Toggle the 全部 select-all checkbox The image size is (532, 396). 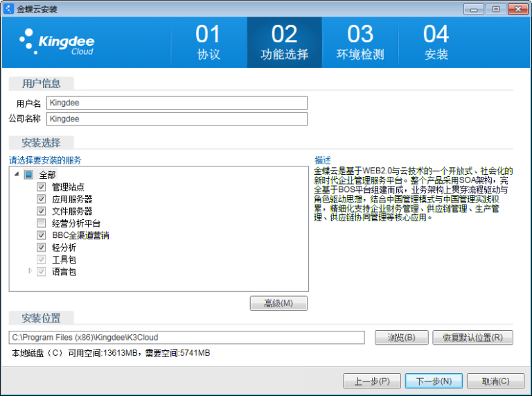pos(28,175)
